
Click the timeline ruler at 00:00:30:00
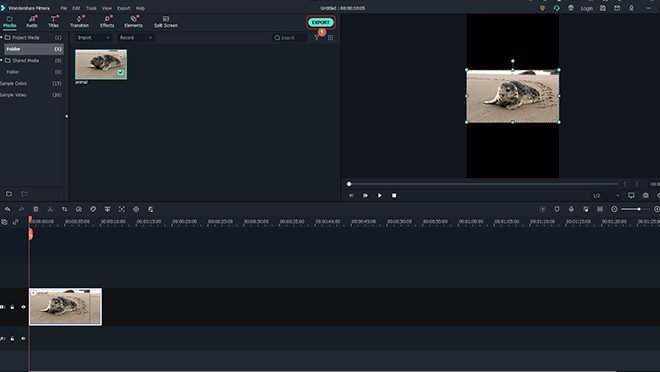(256, 221)
